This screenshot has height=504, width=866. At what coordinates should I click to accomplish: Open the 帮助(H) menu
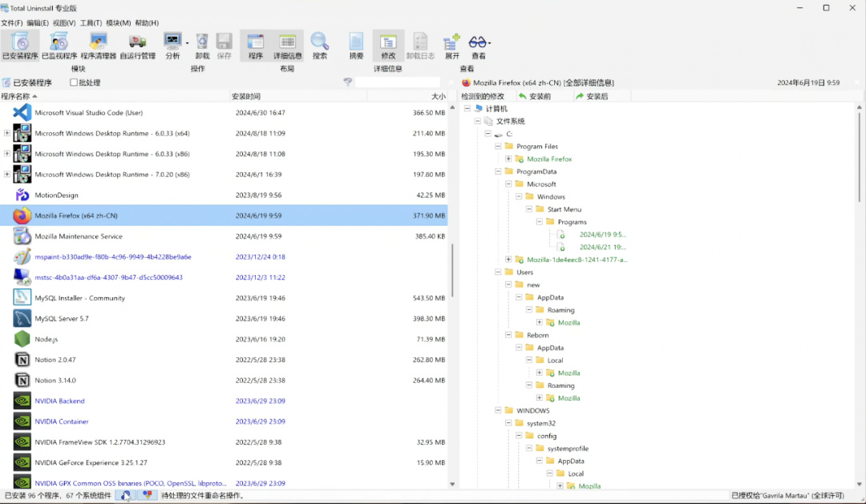tap(147, 22)
